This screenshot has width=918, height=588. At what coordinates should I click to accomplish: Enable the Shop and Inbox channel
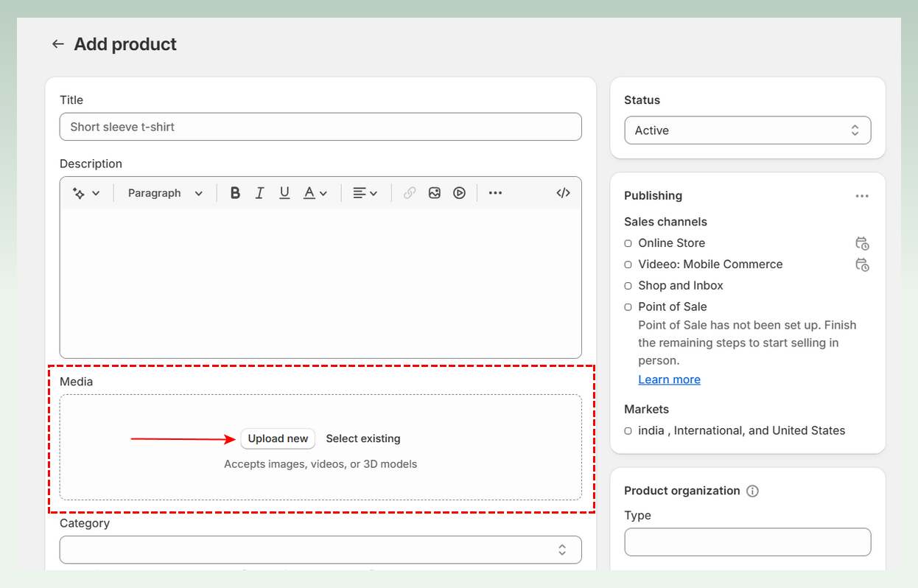tap(628, 286)
